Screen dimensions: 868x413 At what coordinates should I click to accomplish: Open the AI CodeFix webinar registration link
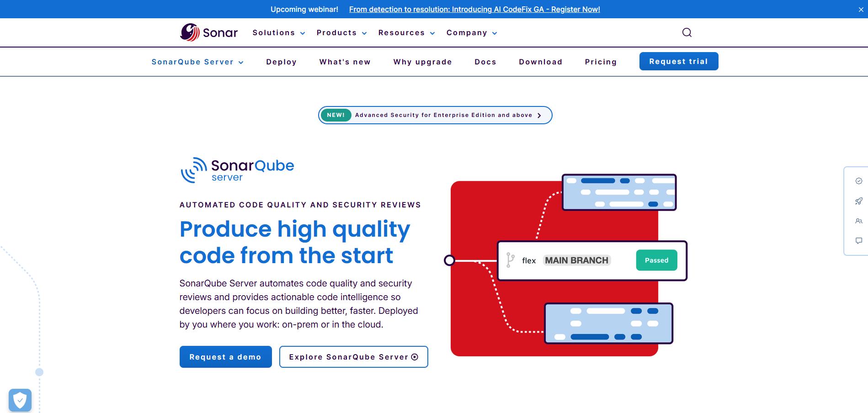pyautogui.click(x=474, y=9)
